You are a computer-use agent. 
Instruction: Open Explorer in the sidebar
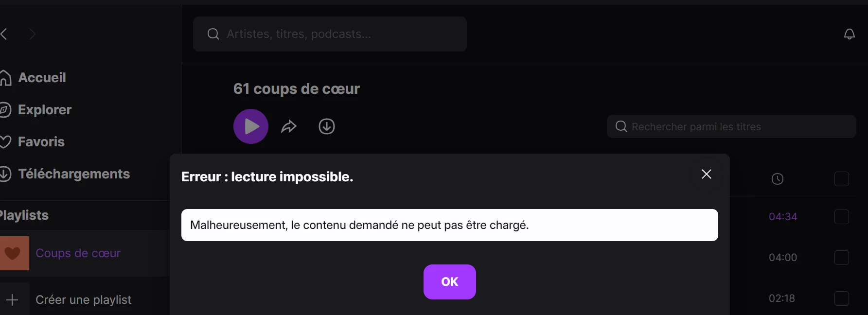click(x=44, y=110)
